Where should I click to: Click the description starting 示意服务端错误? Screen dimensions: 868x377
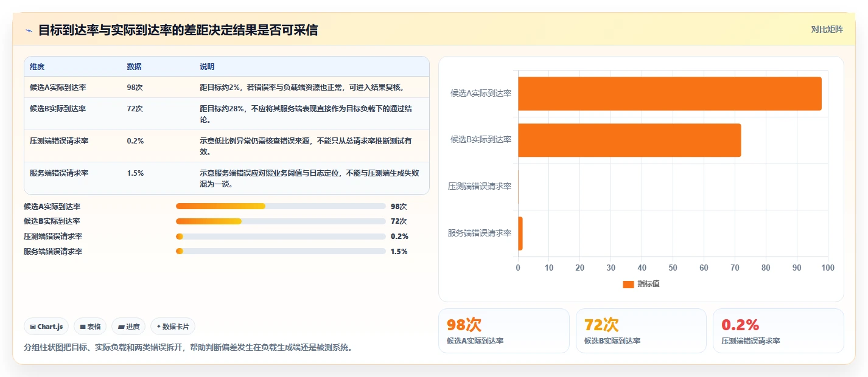coord(309,179)
